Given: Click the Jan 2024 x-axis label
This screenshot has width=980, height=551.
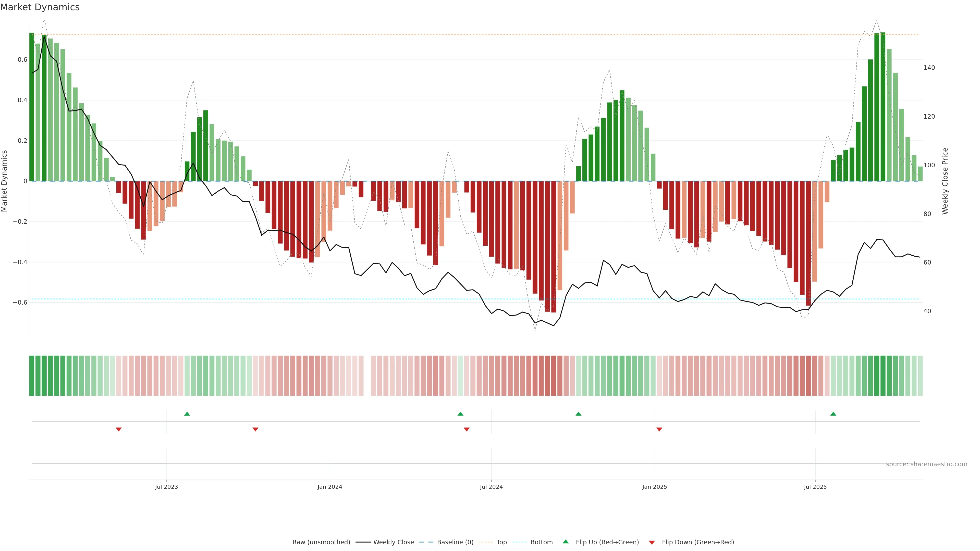Looking at the screenshot, I should tap(329, 487).
